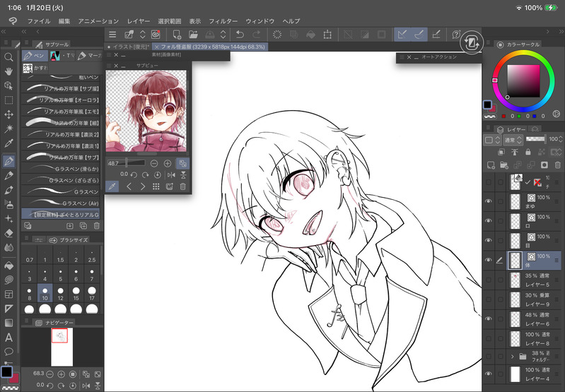Image resolution: width=565 pixels, height=392 pixels.
Task: Open the palette color dropdown in Layer panel
Action: pos(492,140)
